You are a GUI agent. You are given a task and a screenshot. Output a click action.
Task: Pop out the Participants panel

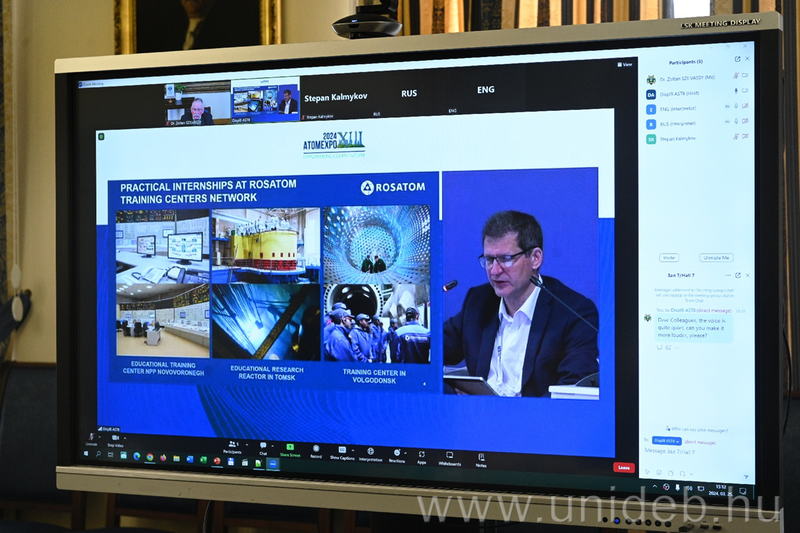[738, 59]
